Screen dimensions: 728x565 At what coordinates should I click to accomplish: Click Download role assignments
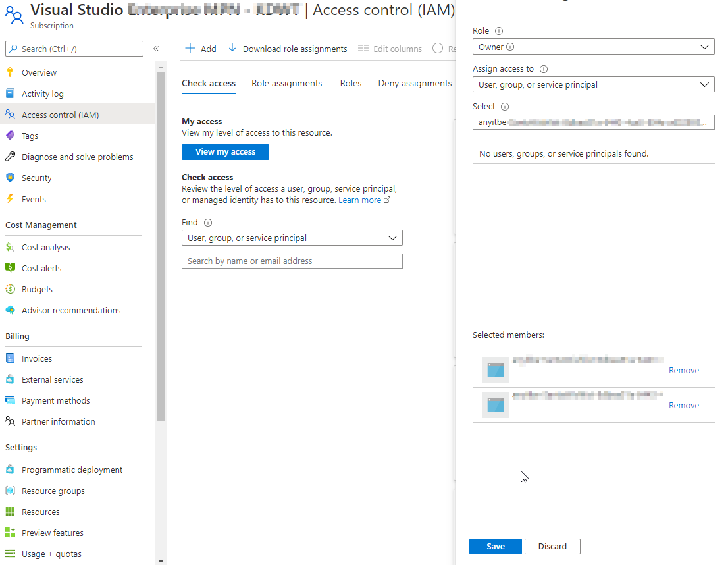[288, 49]
